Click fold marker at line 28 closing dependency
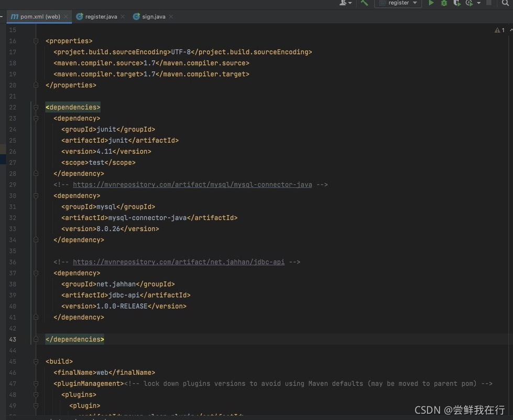Screen dimensions: 513x420 [36, 174]
